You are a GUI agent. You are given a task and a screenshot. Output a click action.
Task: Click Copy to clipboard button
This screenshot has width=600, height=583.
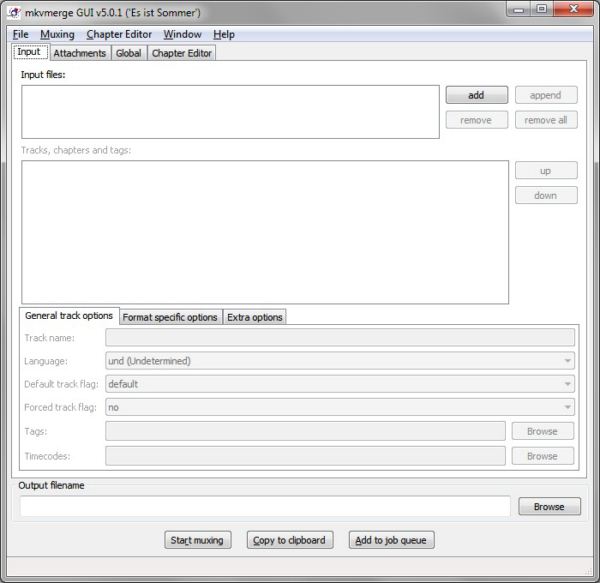click(290, 540)
